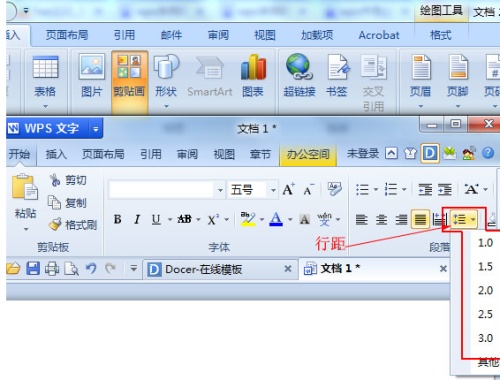Select 3.0 line spacing

485,338
